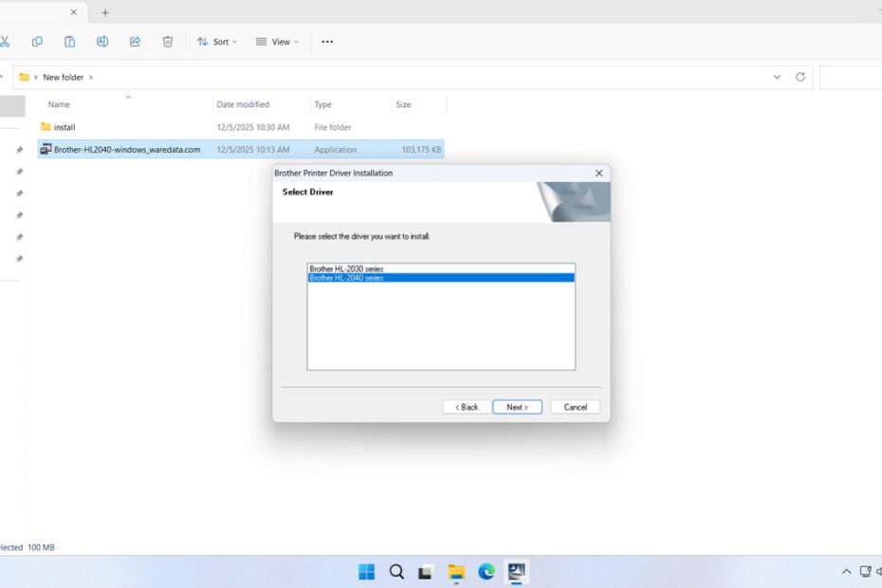The width and height of the screenshot is (882, 588).
Task: Open the Sort dropdown
Action: [216, 42]
